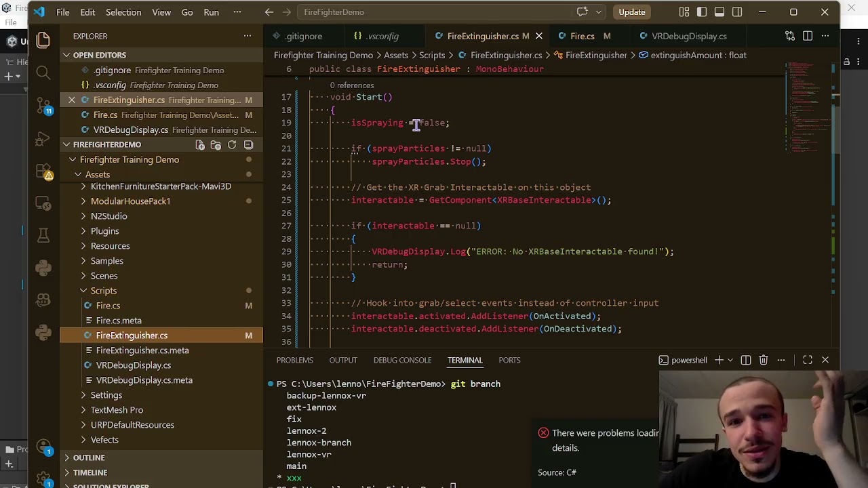This screenshot has width=868, height=488.
Task: Split the terminal pane
Action: click(x=746, y=360)
